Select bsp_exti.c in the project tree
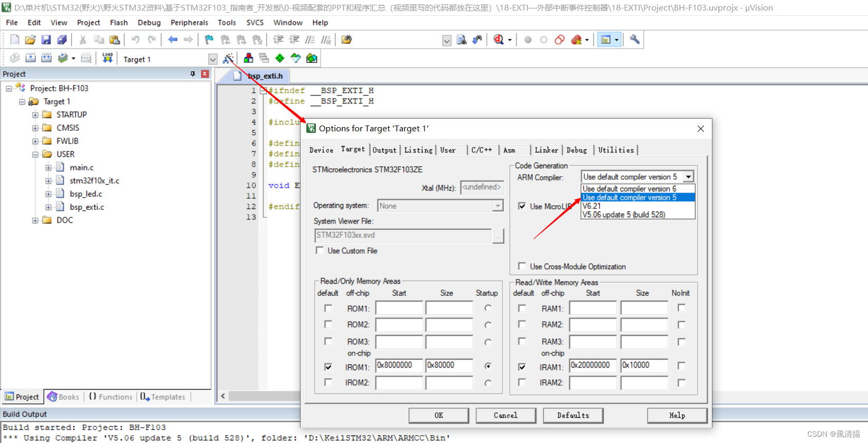This screenshot has height=443, width=868. click(x=87, y=207)
